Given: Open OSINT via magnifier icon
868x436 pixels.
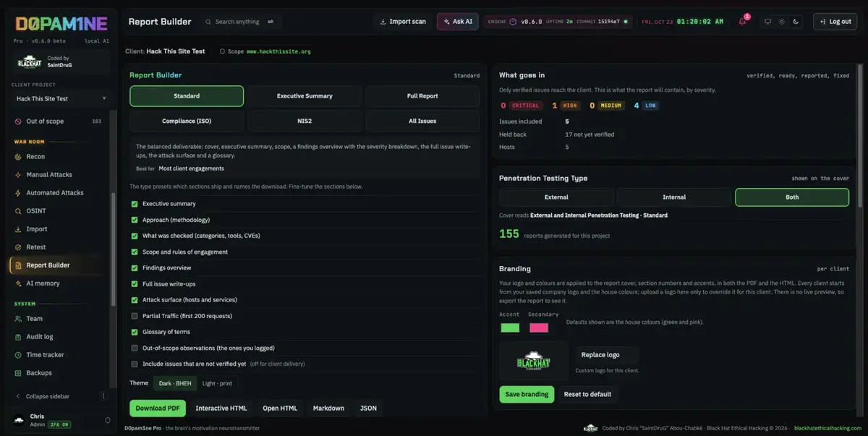Looking at the screenshot, I should (17, 211).
